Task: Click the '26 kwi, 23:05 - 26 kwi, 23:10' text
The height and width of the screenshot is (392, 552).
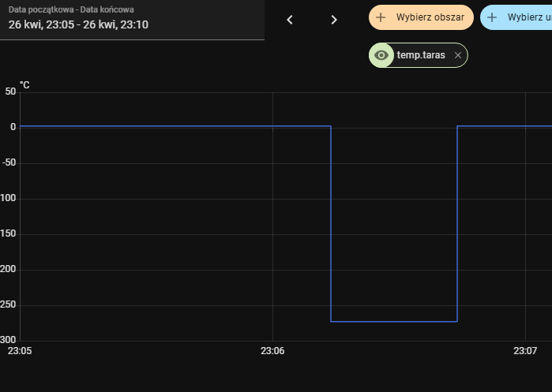Action: click(78, 24)
